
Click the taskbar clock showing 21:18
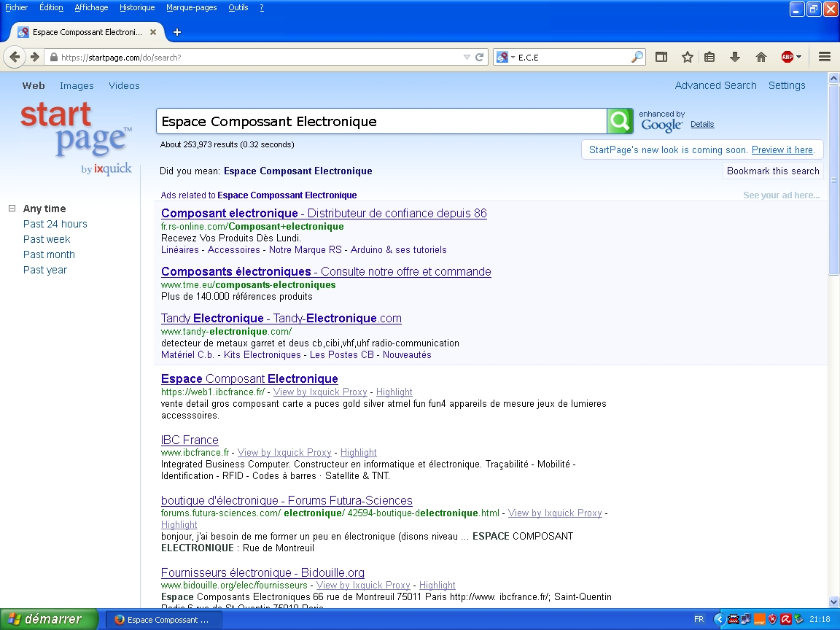[820, 619]
